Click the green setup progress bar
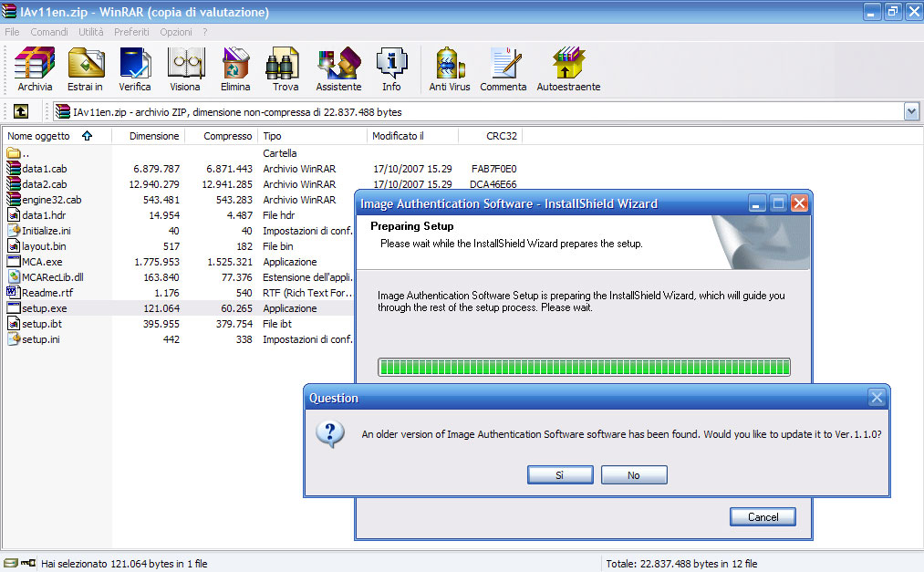 (x=584, y=367)
